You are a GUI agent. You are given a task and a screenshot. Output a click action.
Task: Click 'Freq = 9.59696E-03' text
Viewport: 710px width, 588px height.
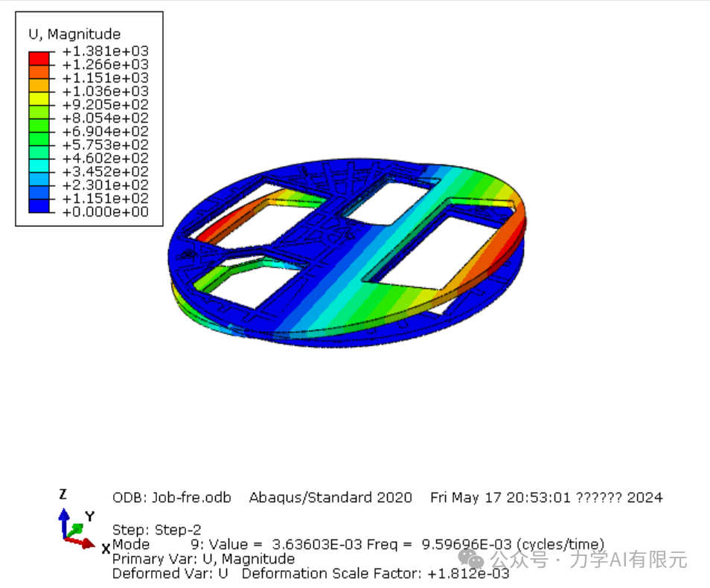(439, 544)
